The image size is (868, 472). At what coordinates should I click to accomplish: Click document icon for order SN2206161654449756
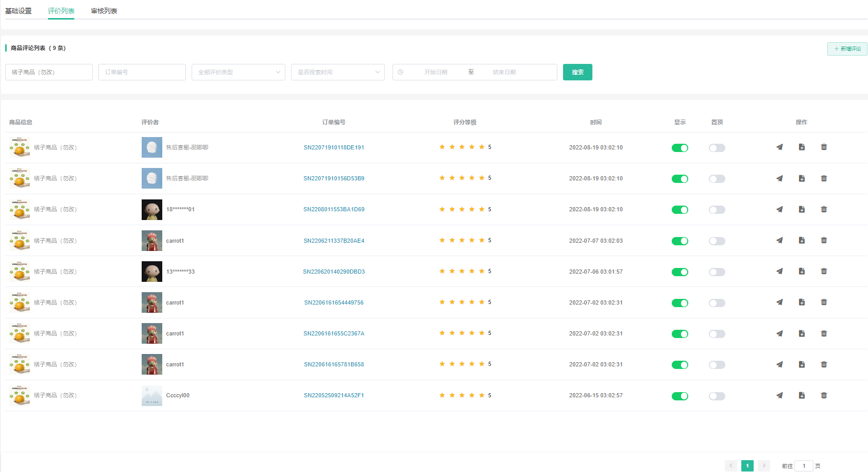(x=802, y=302)
